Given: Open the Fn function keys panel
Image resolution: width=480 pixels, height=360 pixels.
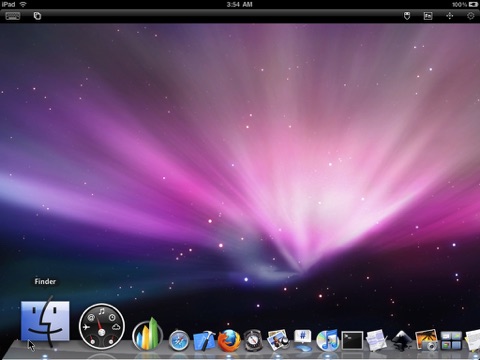Looking at the screenshot, I should (x=428, y=16).
